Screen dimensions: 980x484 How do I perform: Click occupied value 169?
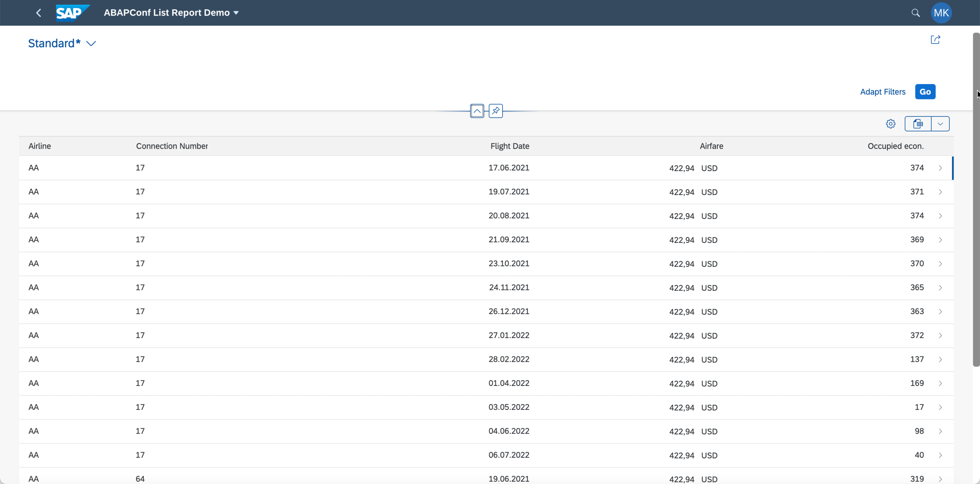pos(917,383)
